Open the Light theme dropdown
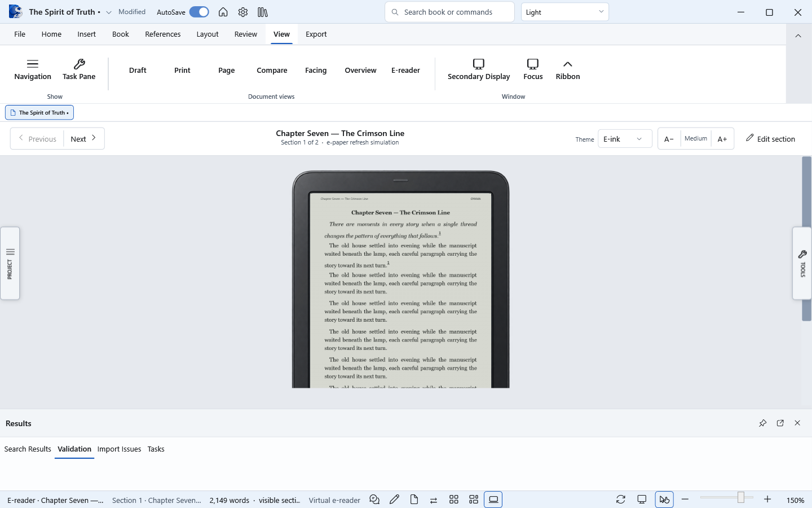This screenshot has width=812, height=508. click(x=564, y=12)
